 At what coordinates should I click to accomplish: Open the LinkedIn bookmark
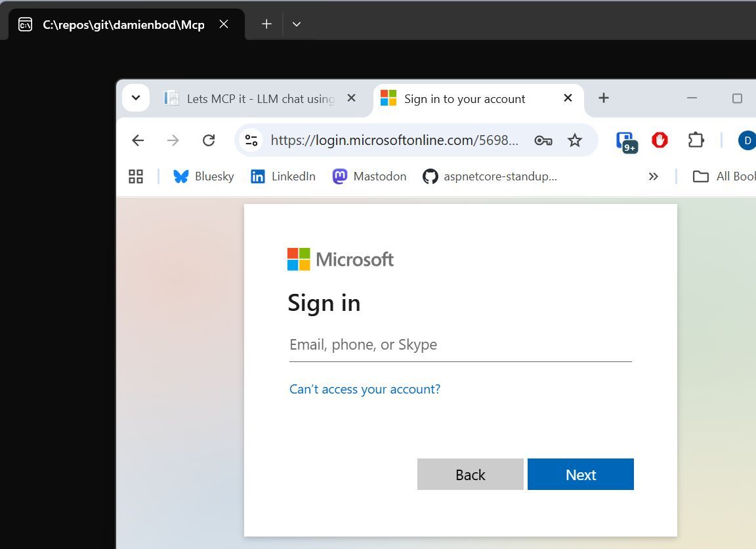(x=283, y=176)
